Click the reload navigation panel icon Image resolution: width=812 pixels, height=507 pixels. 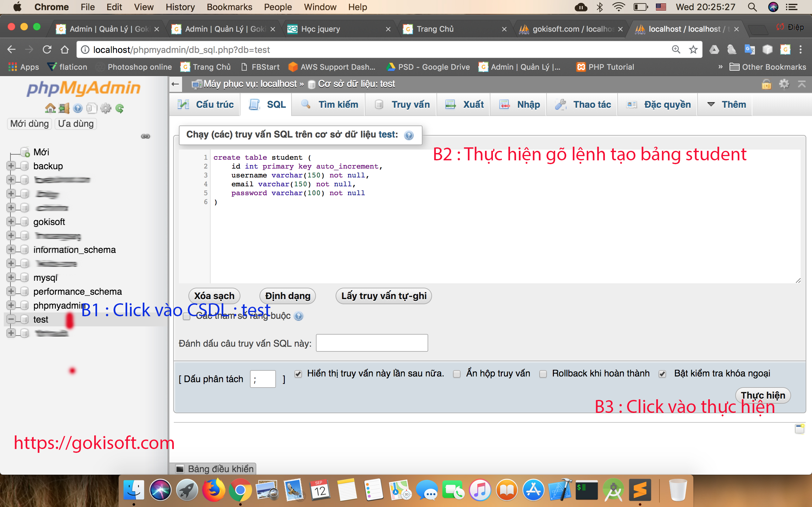point(120,108)
